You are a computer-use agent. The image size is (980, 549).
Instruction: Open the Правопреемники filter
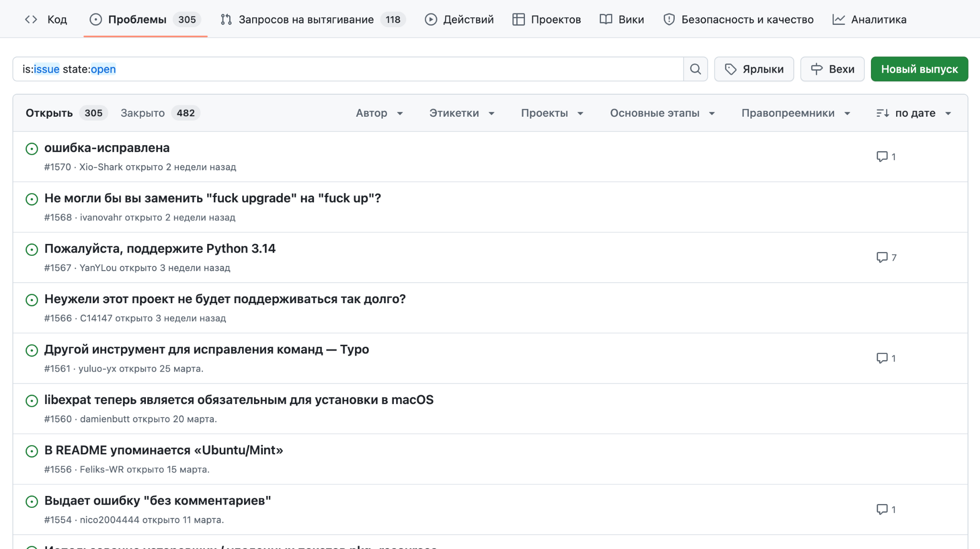pos(794,113)
